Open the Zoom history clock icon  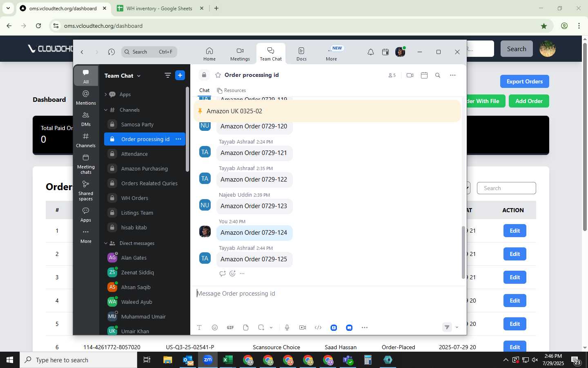coord(111,52)
